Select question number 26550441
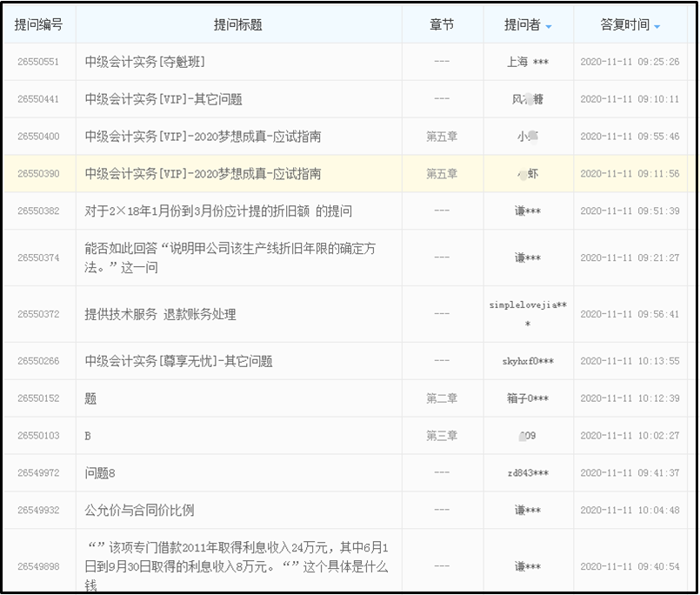Screen dimensions: 700x595 tap(38, 98)
